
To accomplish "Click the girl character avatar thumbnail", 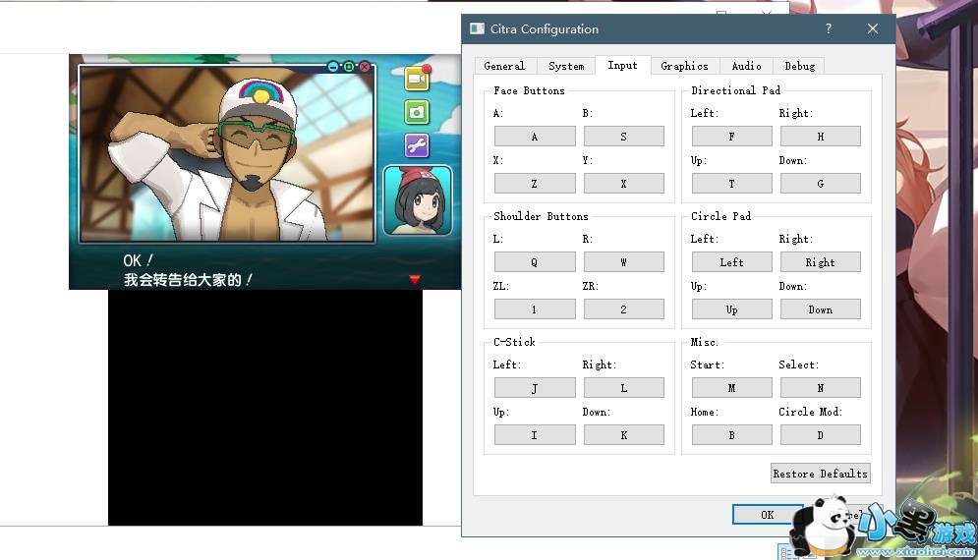I will click(x=418, y=200).
